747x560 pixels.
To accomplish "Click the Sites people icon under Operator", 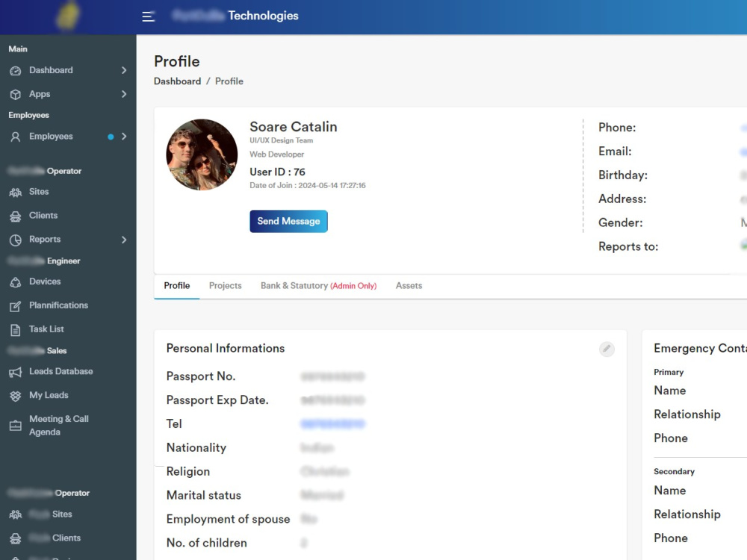I will pyautogui.click(x=15, y=193).
